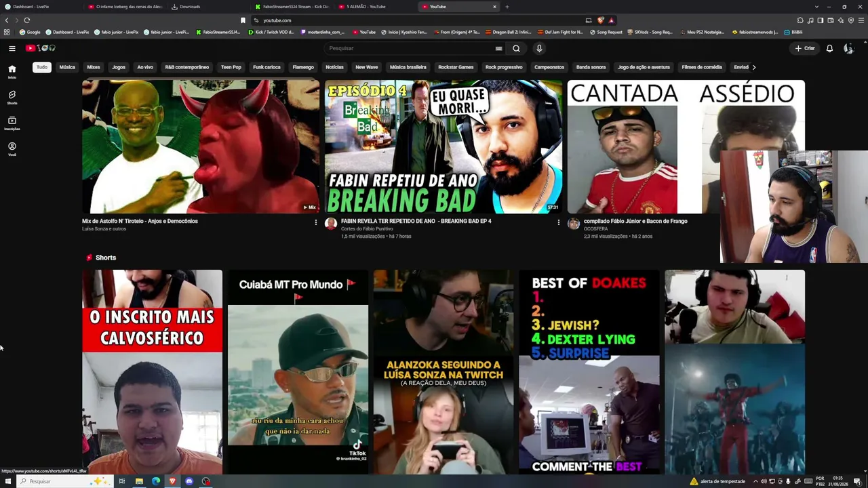Screen dimensions: 868x488
Task: Open the BiliBili bookmark
Action: (793, 32)
